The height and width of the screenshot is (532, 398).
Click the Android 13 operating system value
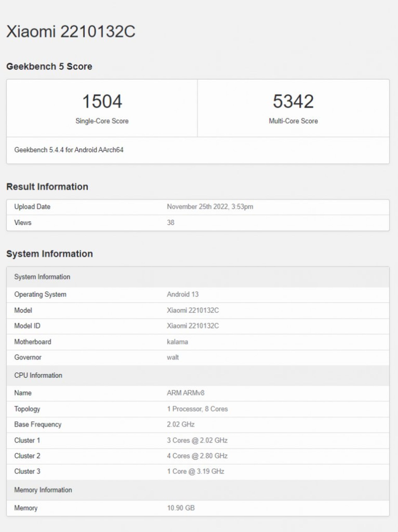183,294
